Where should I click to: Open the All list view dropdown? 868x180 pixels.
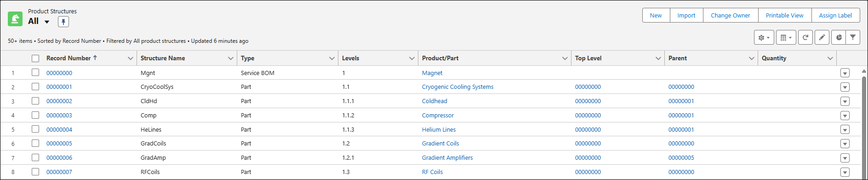tap(47, 22)
